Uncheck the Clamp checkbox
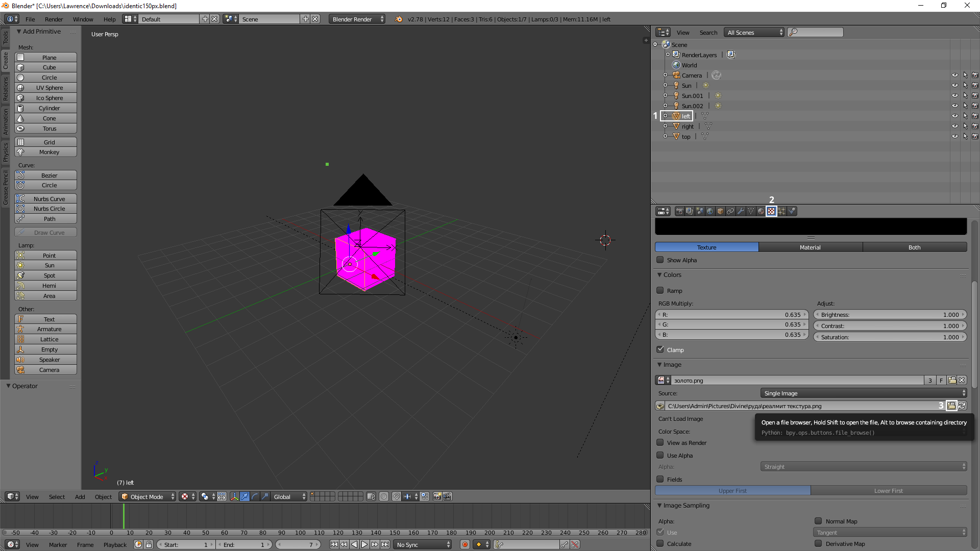Screen dimensions: 980x551 click(660, 350)
